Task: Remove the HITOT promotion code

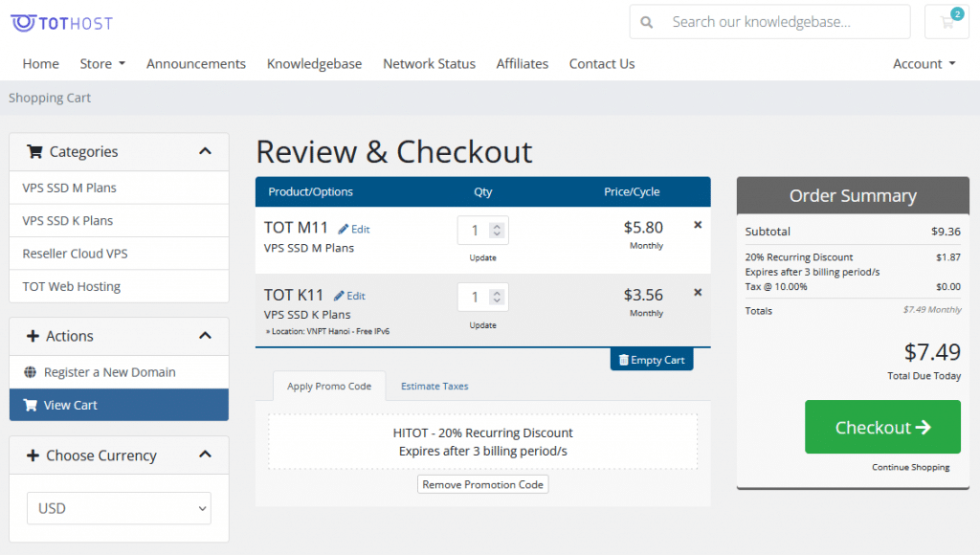Action: point(482,484)
